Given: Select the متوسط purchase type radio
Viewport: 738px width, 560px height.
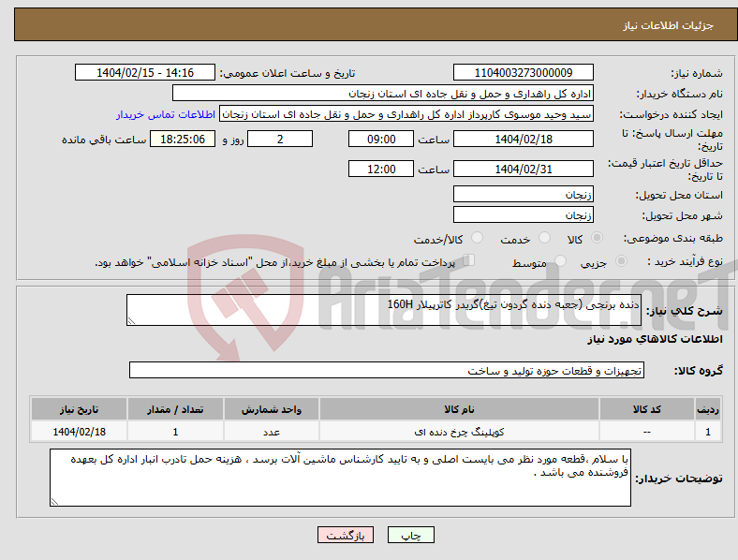Looking at the screenshot, I should tap(560, 260).
